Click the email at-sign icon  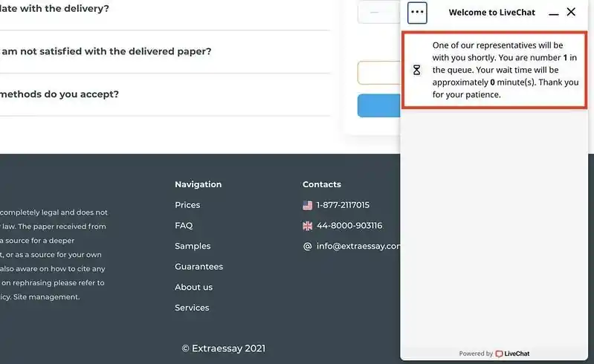click(308, 247)
